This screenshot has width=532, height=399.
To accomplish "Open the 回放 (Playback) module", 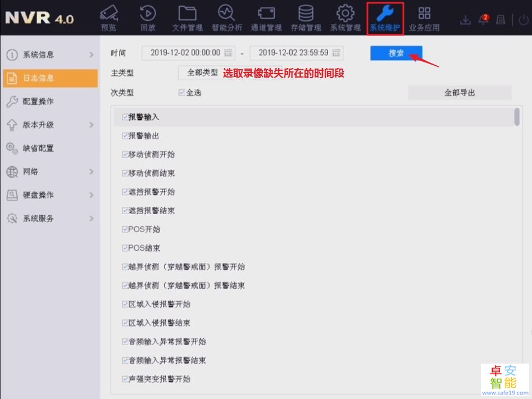I will [x=148, y=17].
